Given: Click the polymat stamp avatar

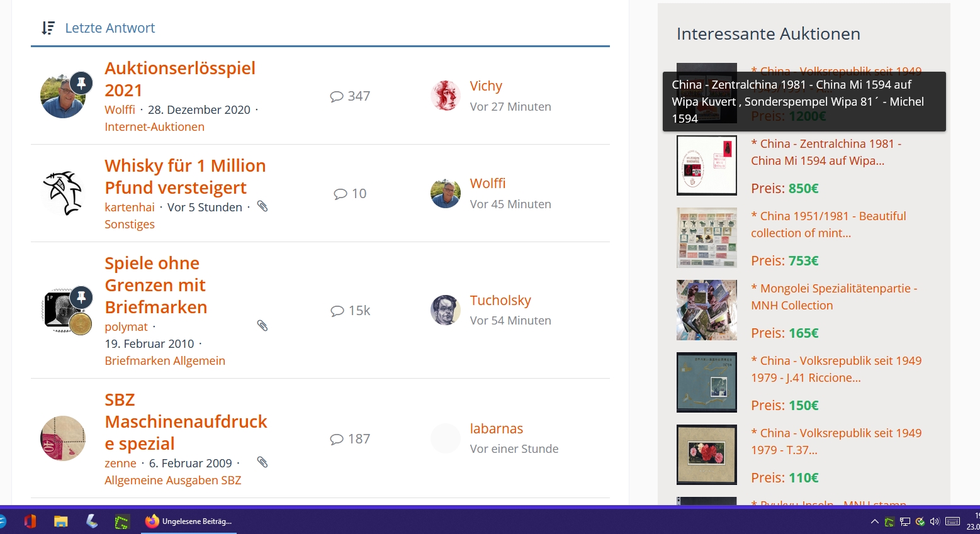Looking at the screenshot, I should coord(62,310).
